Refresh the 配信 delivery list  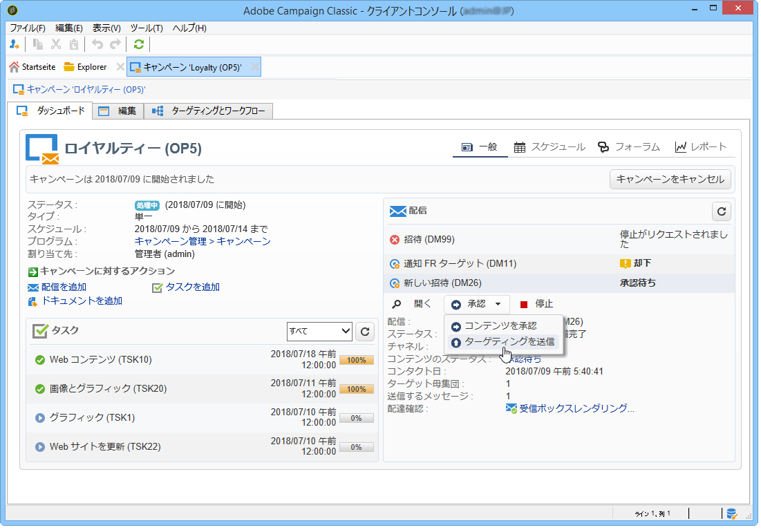click(722, 211)
